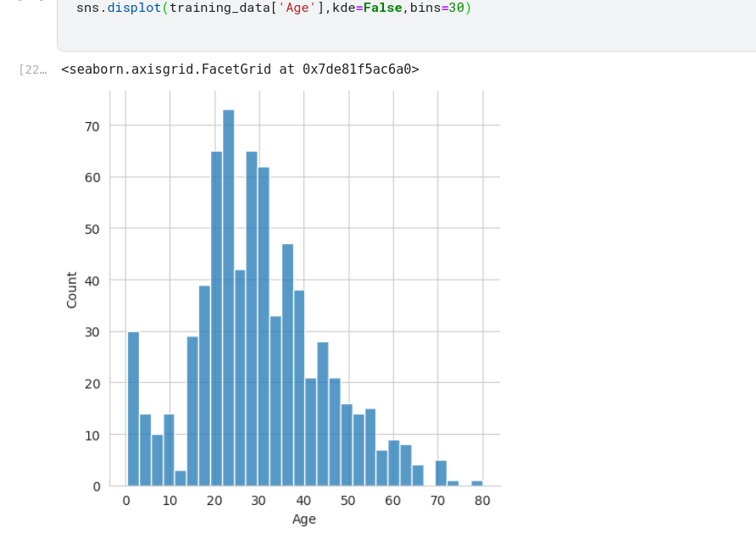Click the Age x-axis label below plot

pyautogui.click(x=303, y=519)
